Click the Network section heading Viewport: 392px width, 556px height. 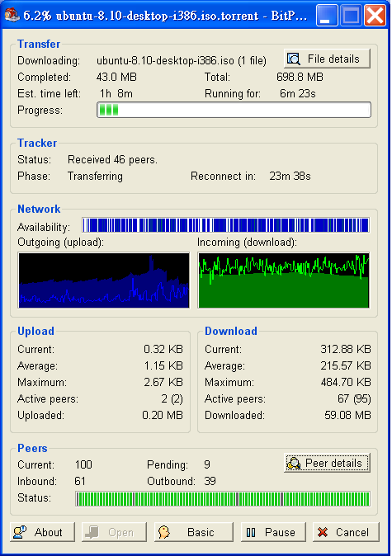coord(39,210)
